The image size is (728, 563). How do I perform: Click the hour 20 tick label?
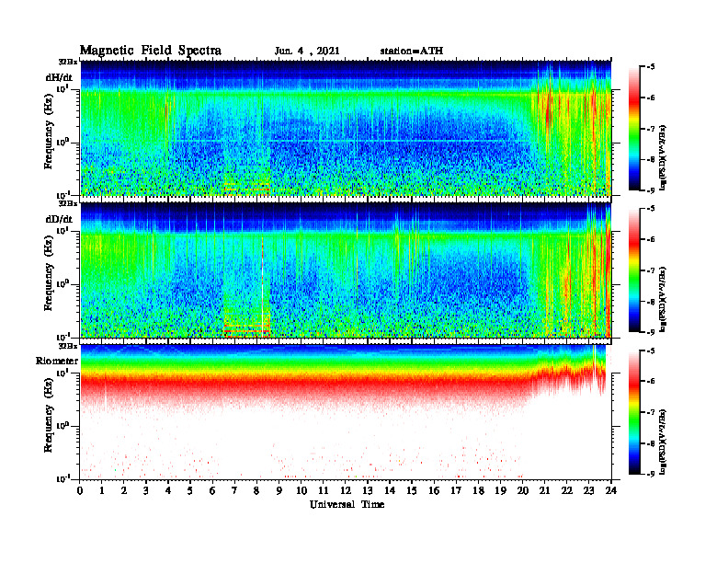pos(523,490)
